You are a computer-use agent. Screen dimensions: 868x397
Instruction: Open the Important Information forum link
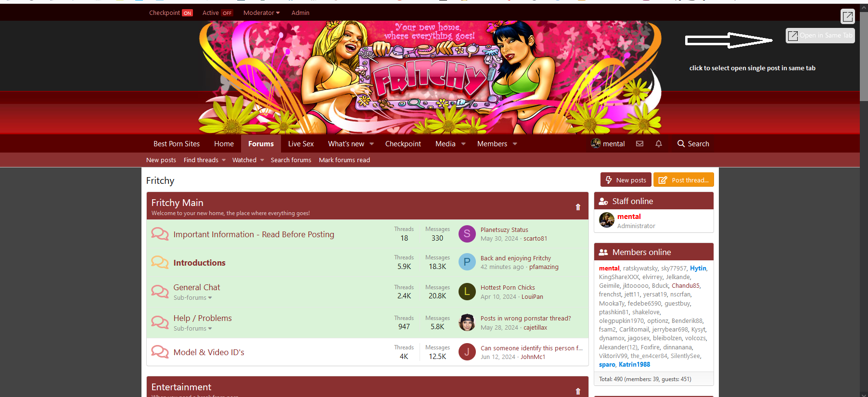[x=254, y=234]
